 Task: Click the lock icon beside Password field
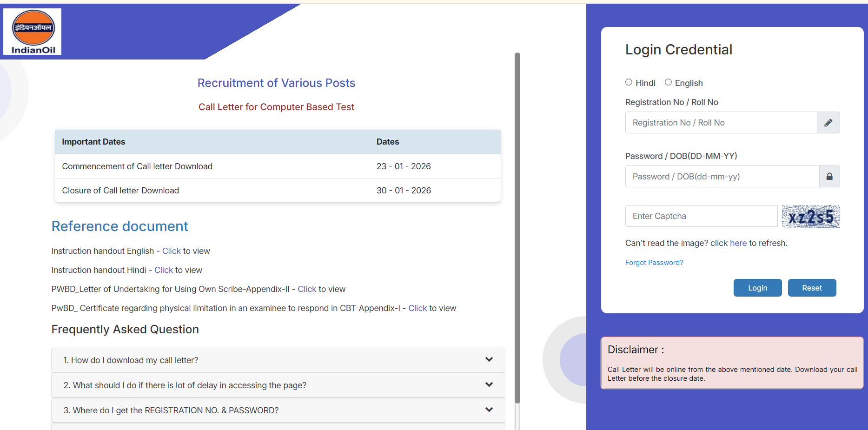click(x=829, y=177)
